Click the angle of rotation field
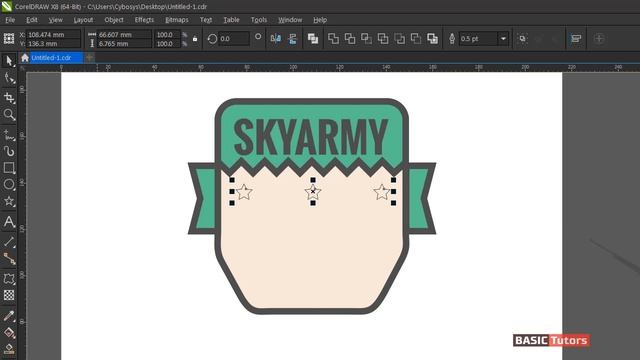Image resolution: width=640 pixels, height=360 pixels. tap(233, 38)
